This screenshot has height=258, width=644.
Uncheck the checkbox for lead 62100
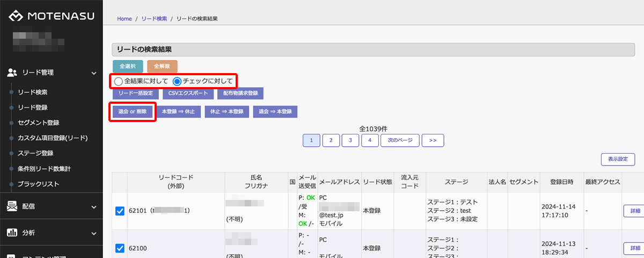point(120,248)
